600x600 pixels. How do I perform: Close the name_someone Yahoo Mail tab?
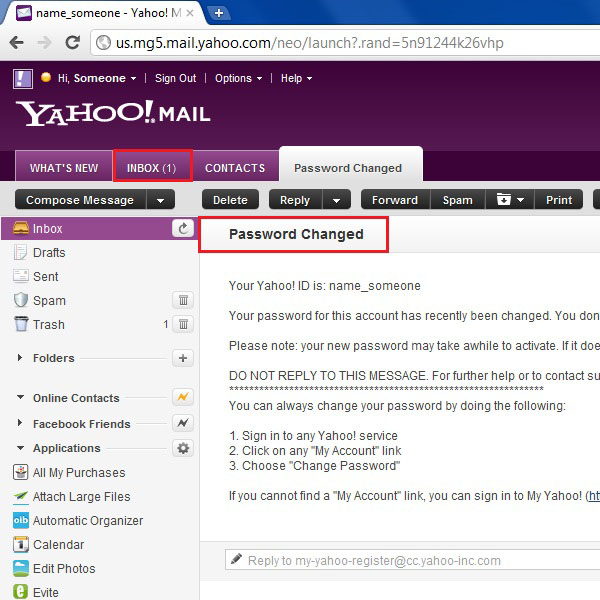(190, 13)
